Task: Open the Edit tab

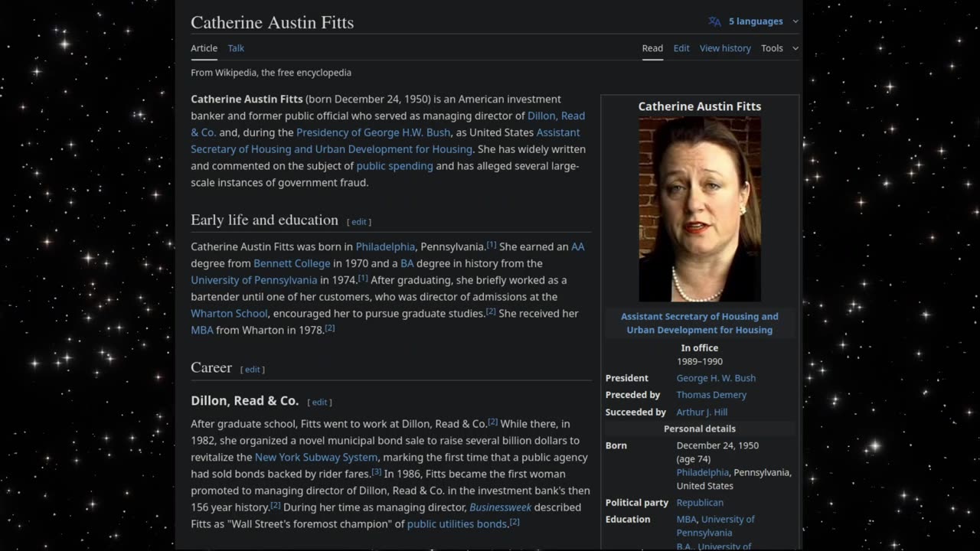Action: coord(681,48)
